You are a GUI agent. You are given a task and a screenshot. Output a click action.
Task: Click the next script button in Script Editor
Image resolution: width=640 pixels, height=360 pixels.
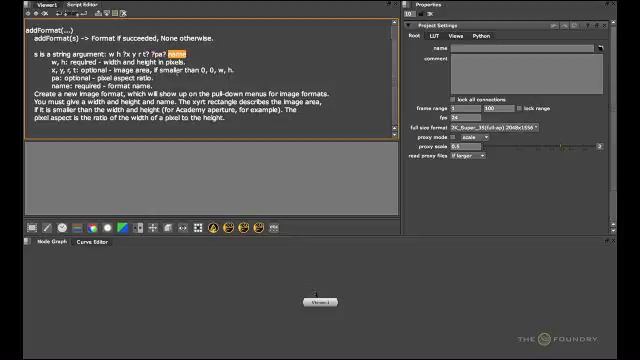[x=36, y=13]
